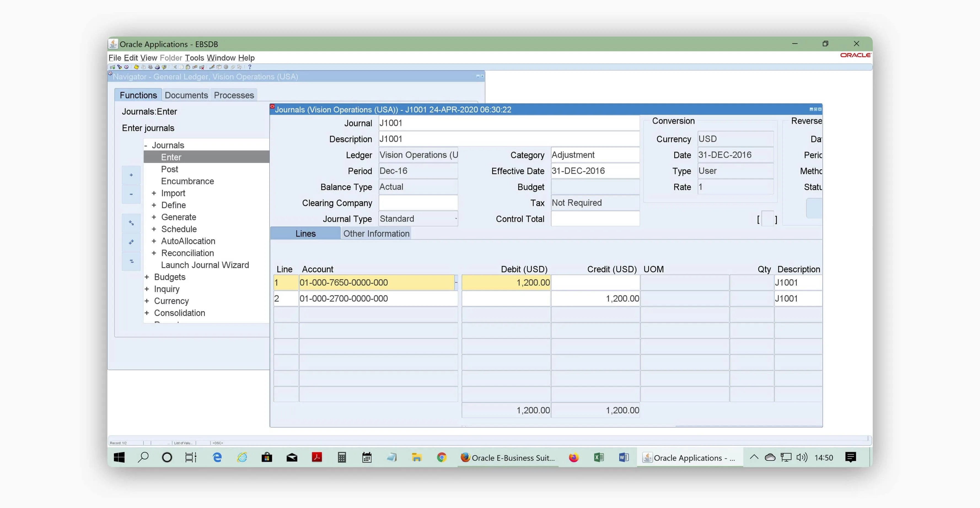The width and height of the screenshot is (980, 508).
Task: Click the Copy toolbar icon
Action: tap(181, 67)
